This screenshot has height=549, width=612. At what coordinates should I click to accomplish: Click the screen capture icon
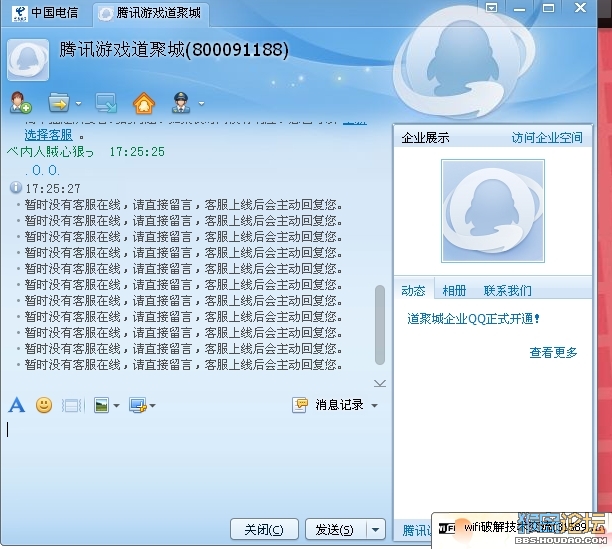(137, 405)
